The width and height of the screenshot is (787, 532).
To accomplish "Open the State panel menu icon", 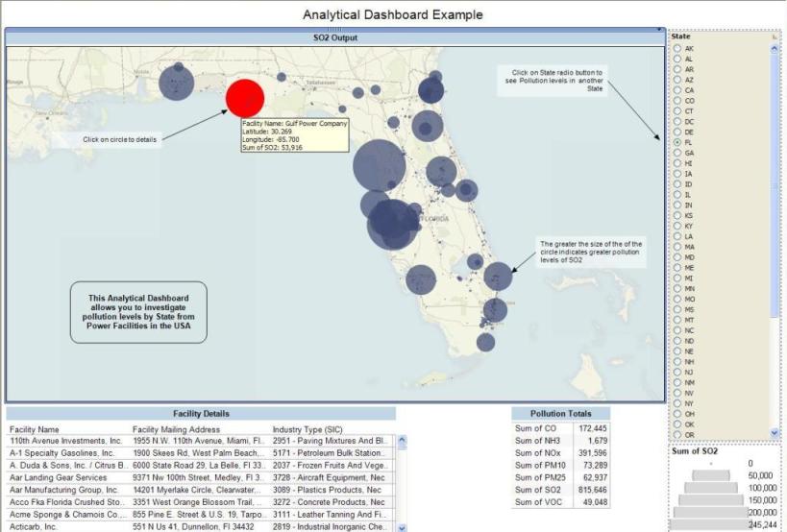I will coord(775,36).
